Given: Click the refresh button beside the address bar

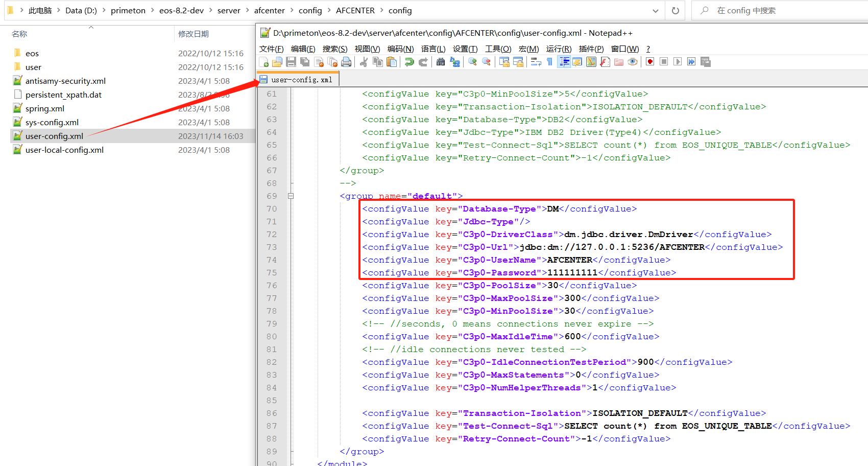Looking at the screenshot, I should [x=676, y=11].
